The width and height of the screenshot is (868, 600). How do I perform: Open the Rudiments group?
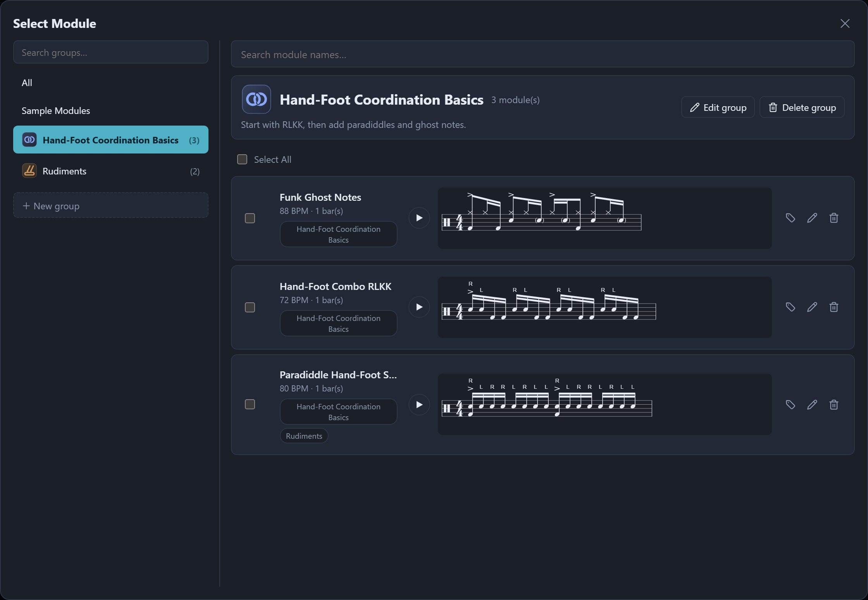click(110, 171)
